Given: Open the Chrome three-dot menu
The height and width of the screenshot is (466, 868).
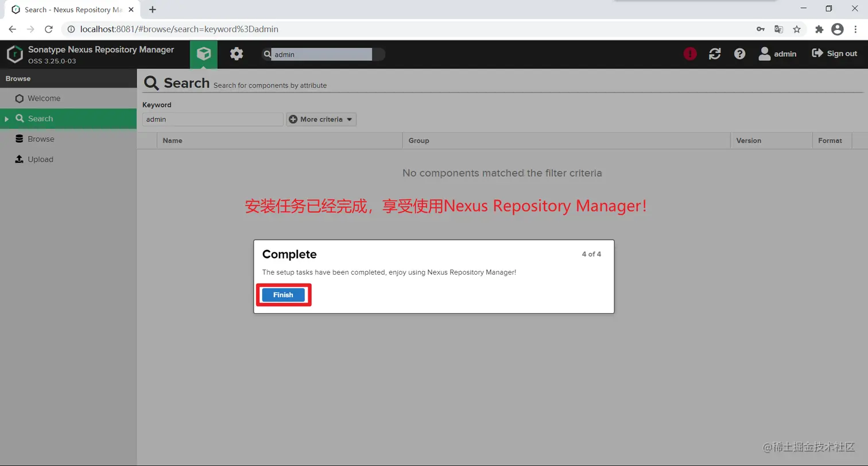Looking at the screenshot, I should pyautogui.click(x=855, y=29).
